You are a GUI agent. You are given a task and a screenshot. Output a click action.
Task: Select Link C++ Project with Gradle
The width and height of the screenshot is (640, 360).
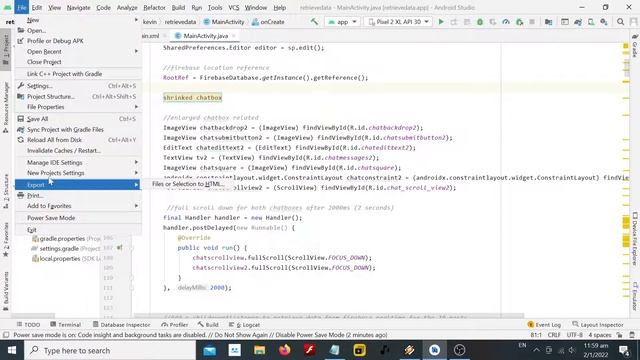coord(78,74)
